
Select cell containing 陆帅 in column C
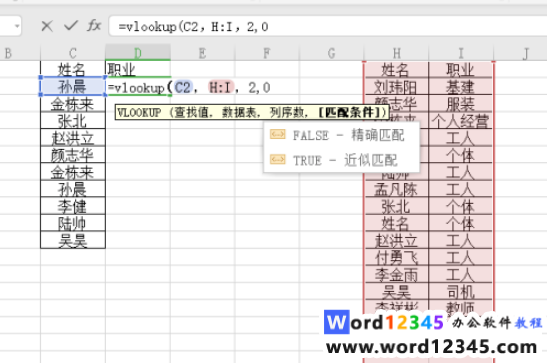[x=73, y=223]
